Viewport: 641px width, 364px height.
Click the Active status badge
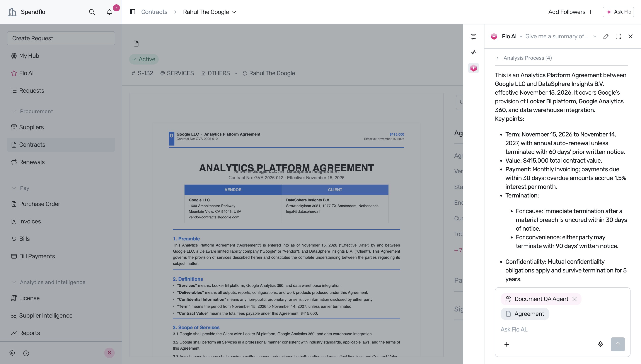click(x=144, y=59)
